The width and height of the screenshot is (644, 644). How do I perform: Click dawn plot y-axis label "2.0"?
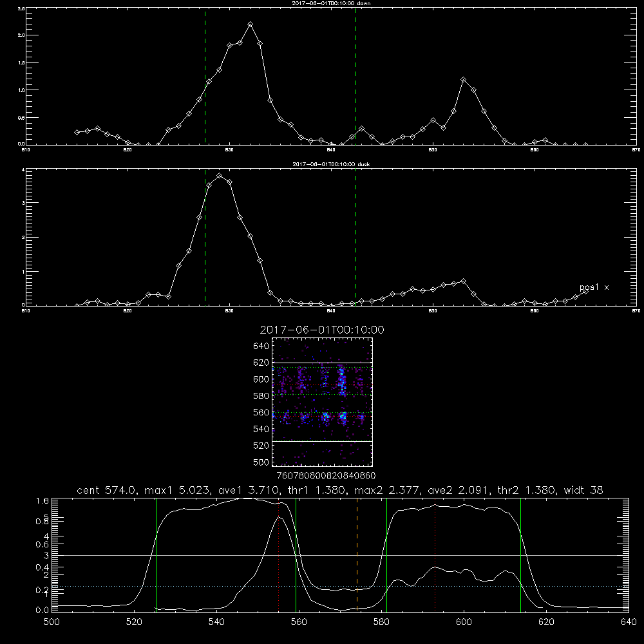[x=22, y=35]
